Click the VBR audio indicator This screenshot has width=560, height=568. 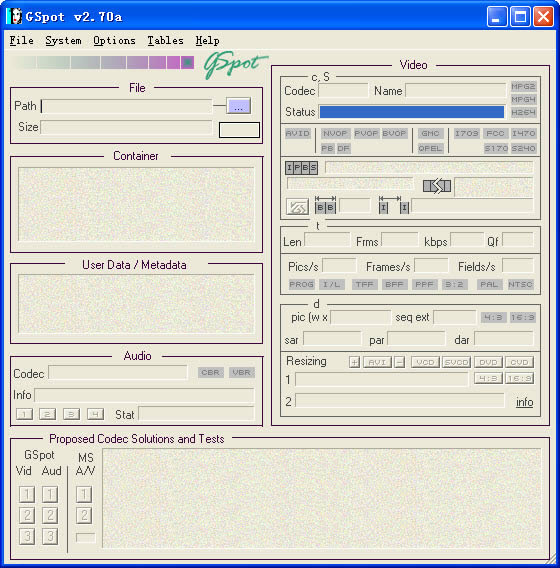(x=242, y=373)
